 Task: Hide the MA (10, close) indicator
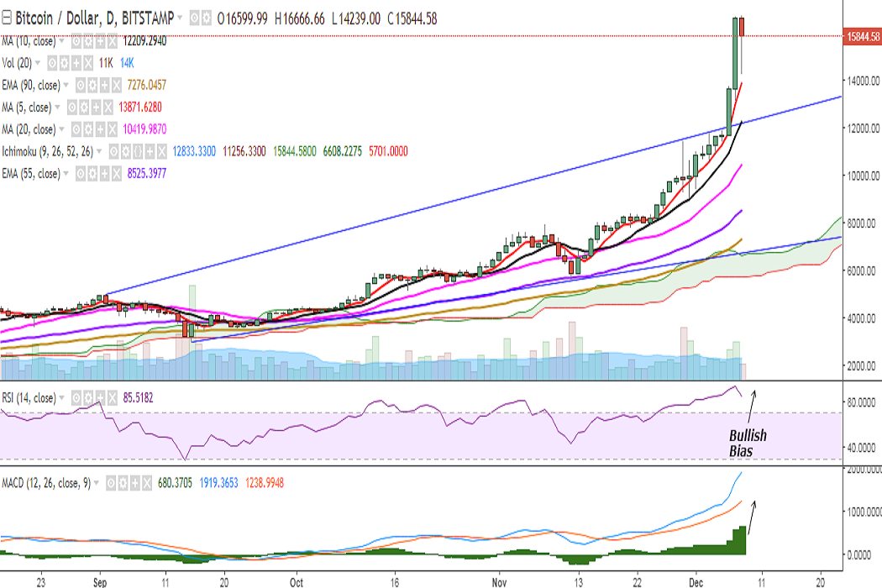76,41
